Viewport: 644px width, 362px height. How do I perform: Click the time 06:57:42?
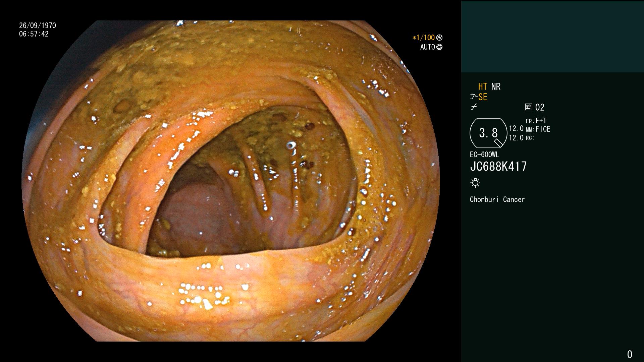34,34
